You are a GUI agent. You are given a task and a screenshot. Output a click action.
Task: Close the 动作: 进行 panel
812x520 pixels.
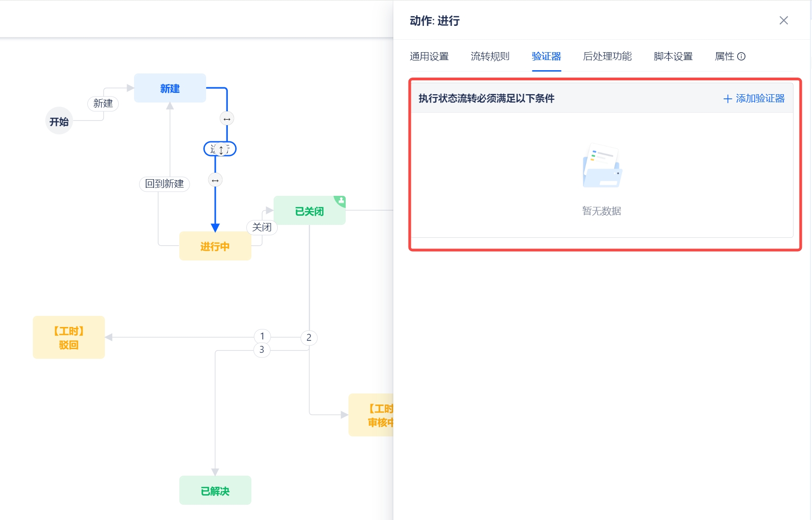(783, 20)
